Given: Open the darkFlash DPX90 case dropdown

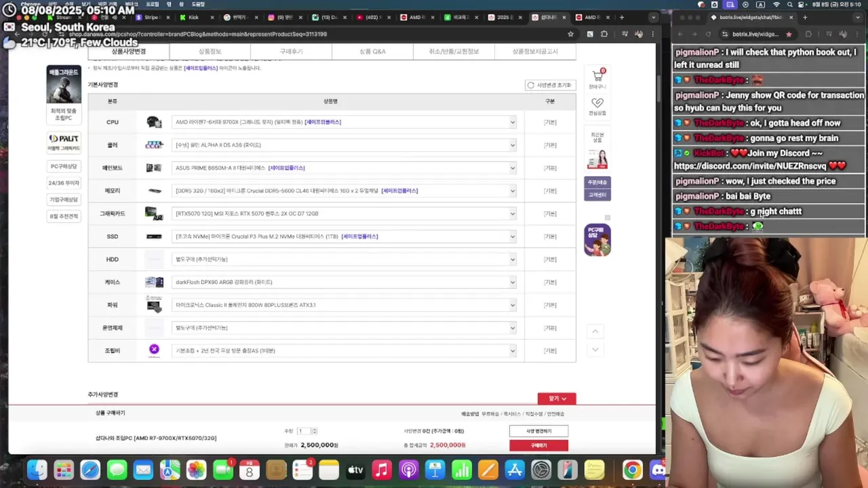Looking at the screenshot, I should pyautogui.click(x=344, y=282).
